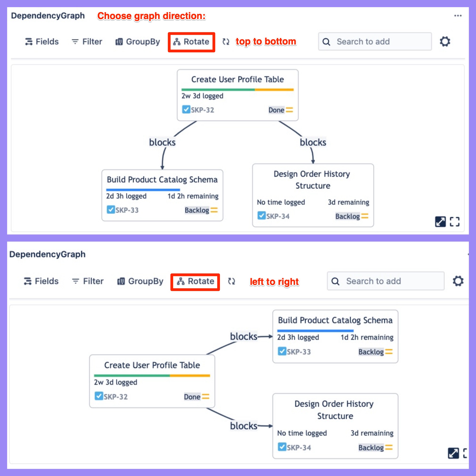Open the Filter dropdown in the top toolbar
The image size is (476, 476).
tap(87, 42)
